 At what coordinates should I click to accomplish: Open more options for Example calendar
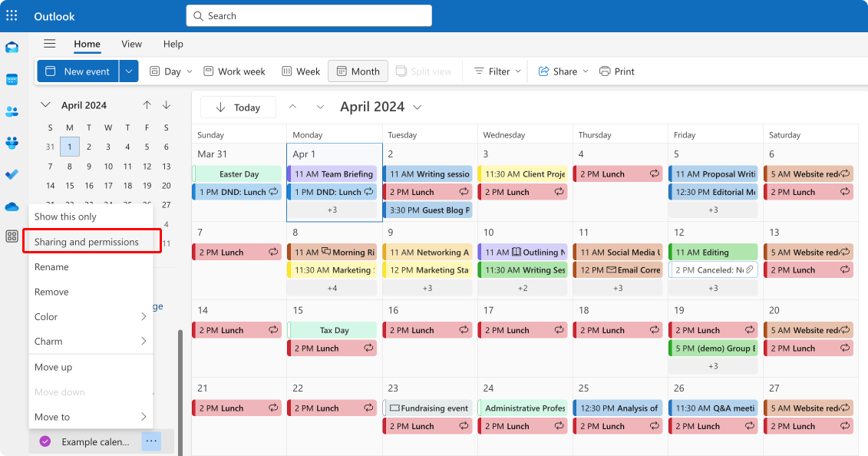(x=151, y=441)
